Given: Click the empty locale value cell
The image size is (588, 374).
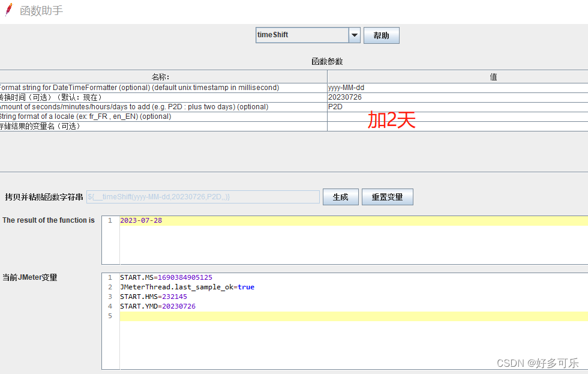Looking at the screenshot, I should click(x=457, y=116).
